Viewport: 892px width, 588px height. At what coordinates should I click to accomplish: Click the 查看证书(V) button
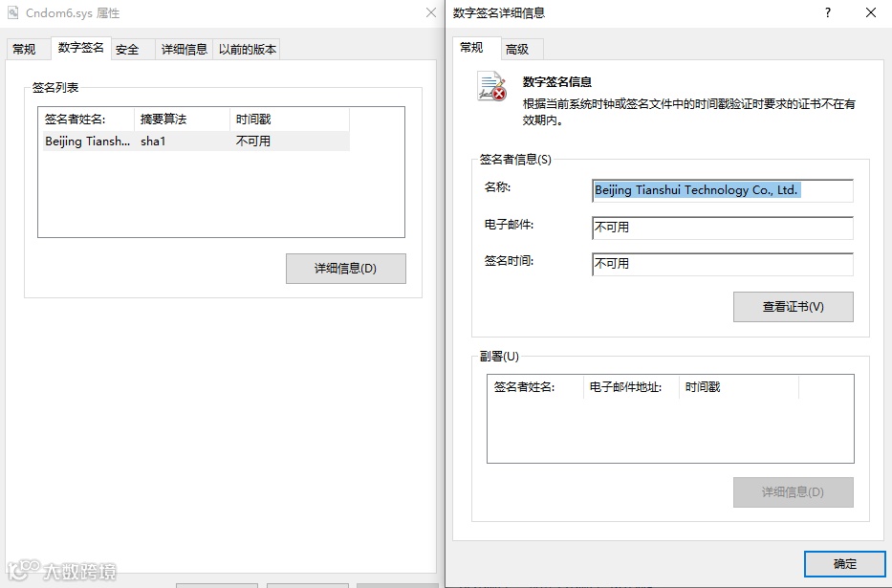coord(793,307)
